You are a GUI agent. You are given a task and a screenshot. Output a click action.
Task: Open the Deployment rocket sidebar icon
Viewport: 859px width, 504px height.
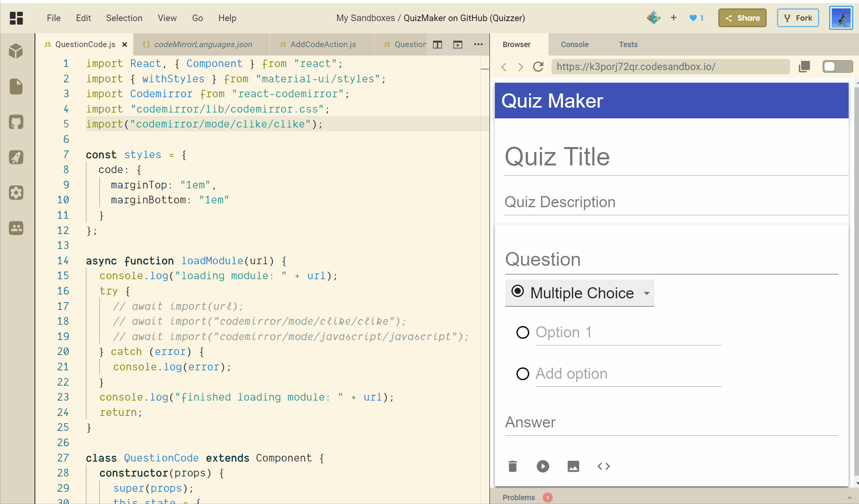pos(16,157)
